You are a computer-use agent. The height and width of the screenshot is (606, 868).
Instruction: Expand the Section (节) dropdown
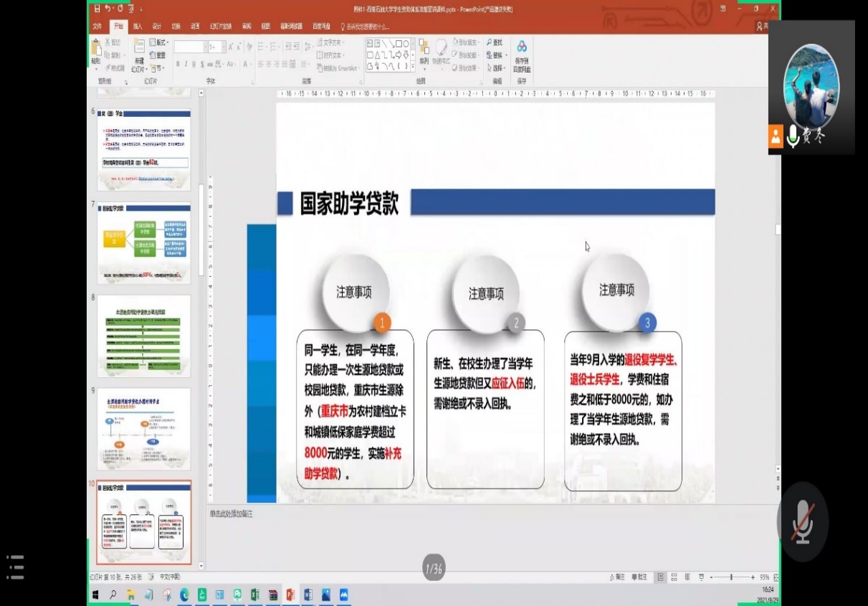[x=157, y=68]
